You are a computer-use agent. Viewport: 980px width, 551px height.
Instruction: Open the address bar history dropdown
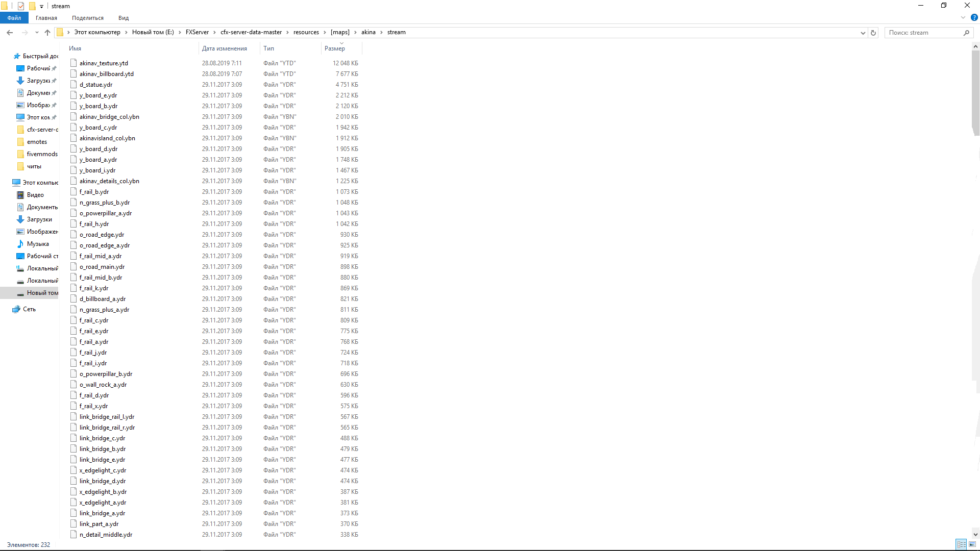pyautogui.click(x=863, y=32)
